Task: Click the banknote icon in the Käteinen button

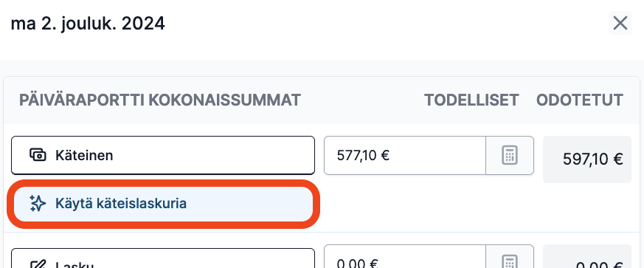Action: tap(38, 155)
